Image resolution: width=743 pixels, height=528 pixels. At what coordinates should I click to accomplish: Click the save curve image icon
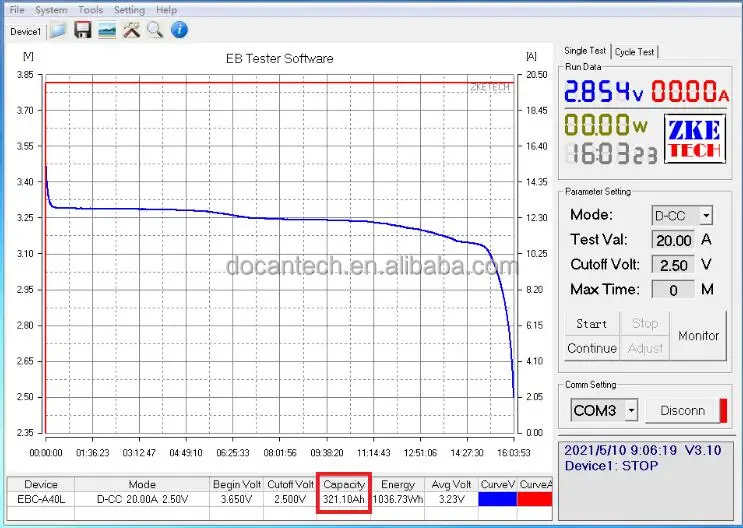click(107, 30)
